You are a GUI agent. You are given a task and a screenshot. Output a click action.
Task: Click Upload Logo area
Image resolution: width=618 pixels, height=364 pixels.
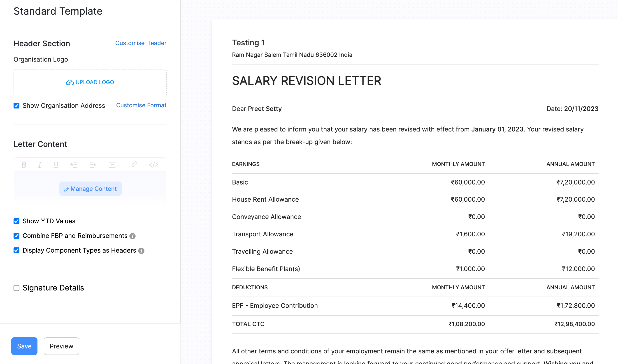click(x=90, y=82)
